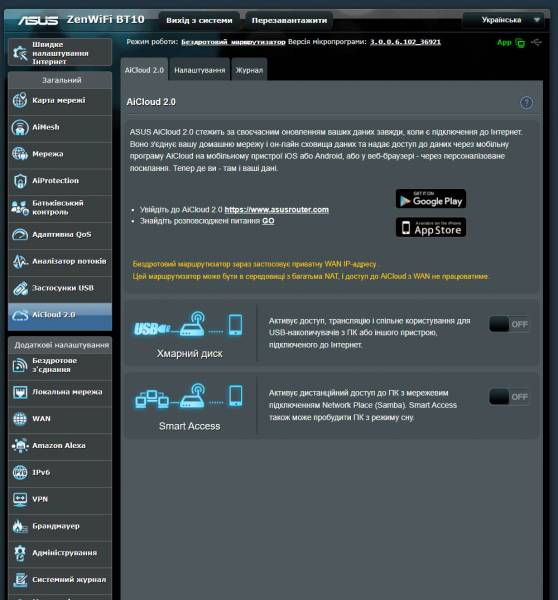558x600 pixels.
Task: Open Адаптивна QoS menu item
Action: [60, 234]
